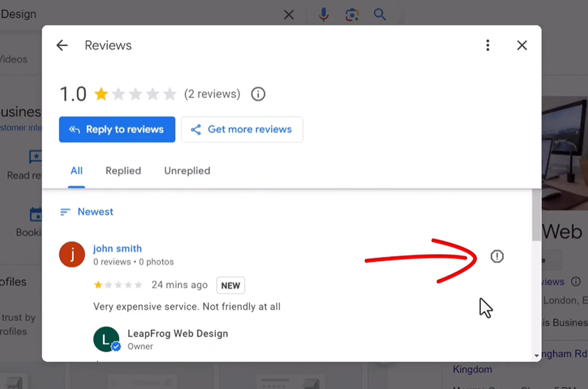Viewport: 588px width, 389px height.
Task: Click the Reply to reviews button
Action: 117,129
